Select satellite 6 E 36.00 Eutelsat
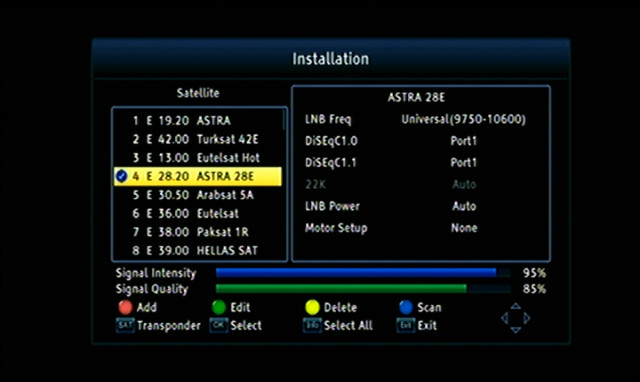640x382 pixels. point(197,213)
